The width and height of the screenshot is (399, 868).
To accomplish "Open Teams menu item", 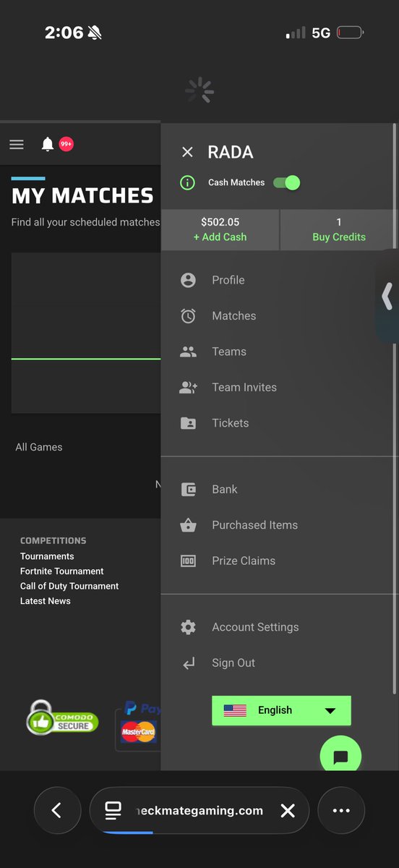I will (x=229, y=352).
